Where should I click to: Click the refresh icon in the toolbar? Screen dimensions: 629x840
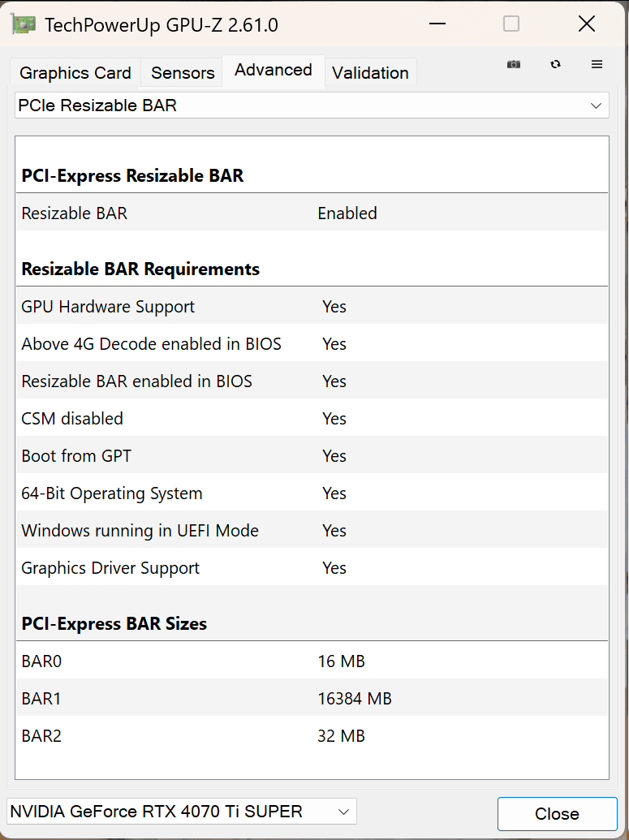coord(556,64)
